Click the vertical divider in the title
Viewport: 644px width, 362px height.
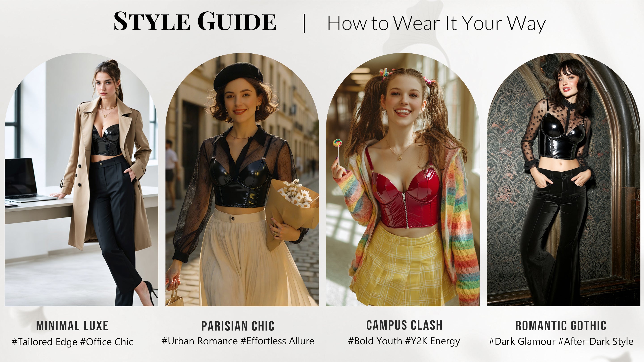(x=304, y=23)
